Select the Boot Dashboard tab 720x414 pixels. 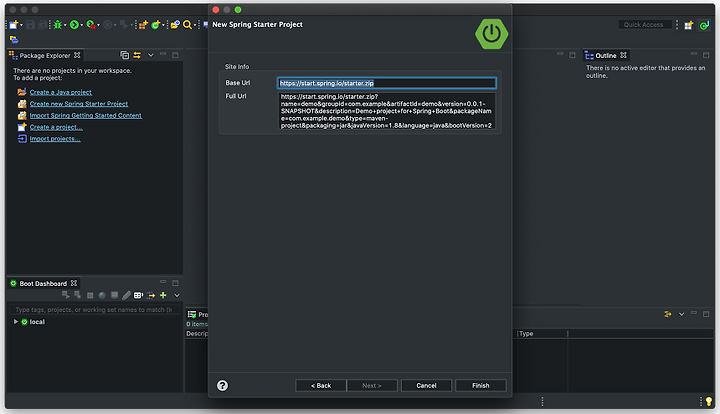(43, 284)
